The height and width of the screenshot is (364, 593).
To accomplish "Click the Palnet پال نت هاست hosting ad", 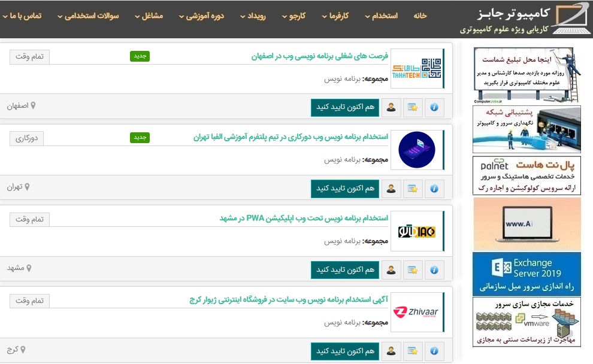I will point(527,176).
